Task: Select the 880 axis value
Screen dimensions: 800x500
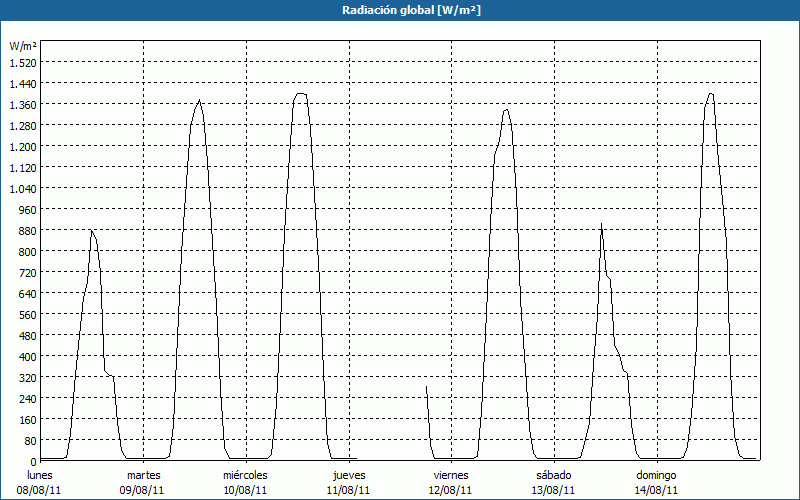Action: (28, 231)
